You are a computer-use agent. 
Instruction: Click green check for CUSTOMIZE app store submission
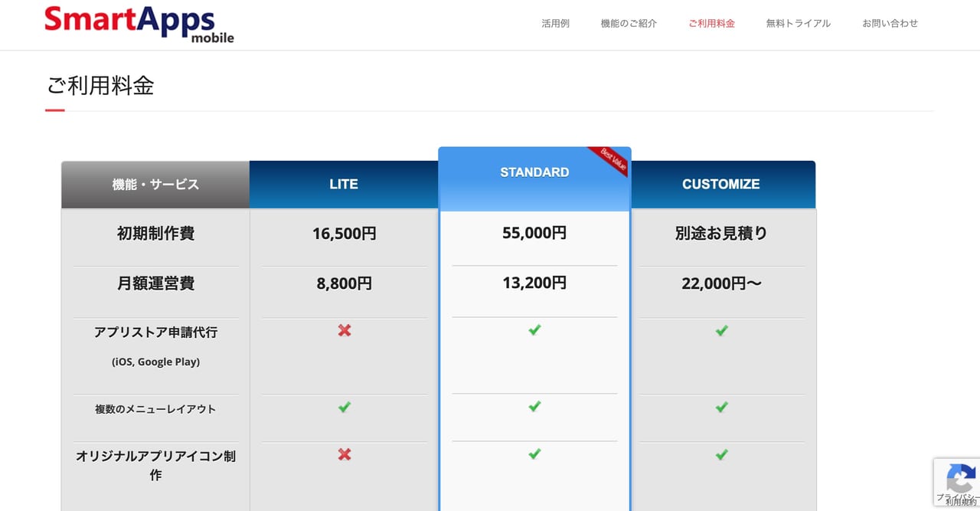[x=721, y=330]
